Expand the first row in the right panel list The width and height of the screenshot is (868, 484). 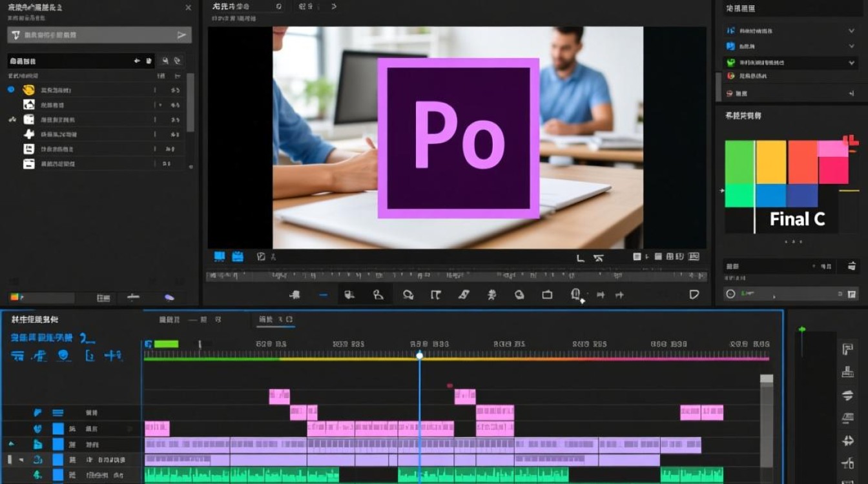(852, 30)
